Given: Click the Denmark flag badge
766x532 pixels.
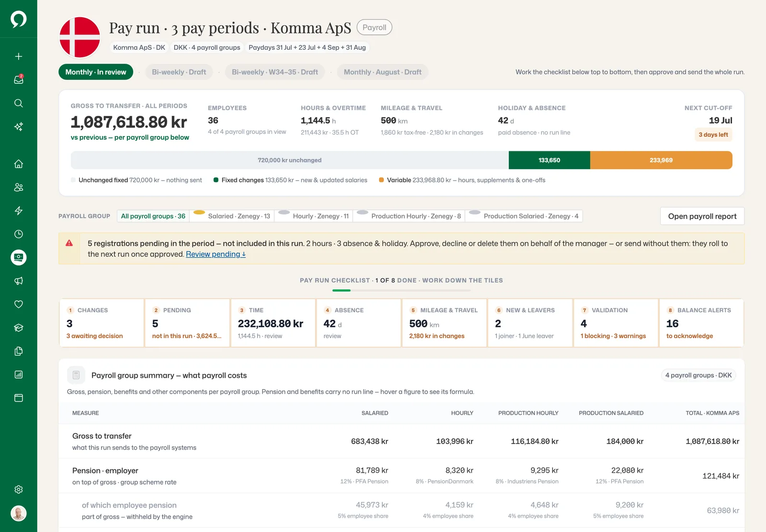Looking at the screenshot, I should coord(79,37).
